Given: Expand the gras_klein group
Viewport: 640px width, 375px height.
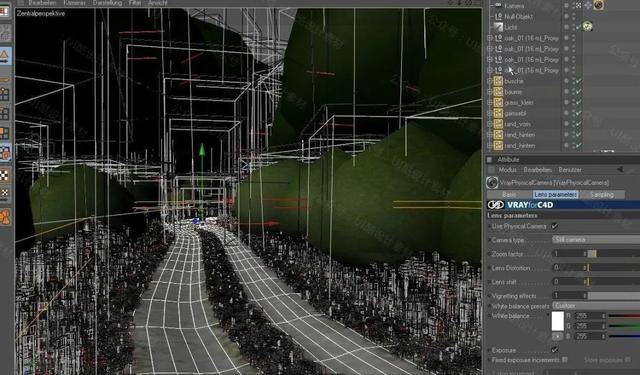Looking at the screenshot, I should [x=490, y=102].
